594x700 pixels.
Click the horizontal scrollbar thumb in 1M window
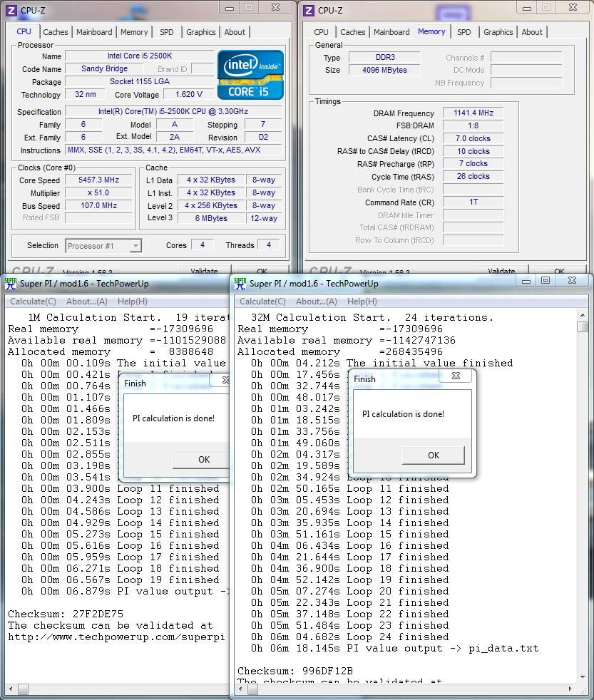pos(23,689)
